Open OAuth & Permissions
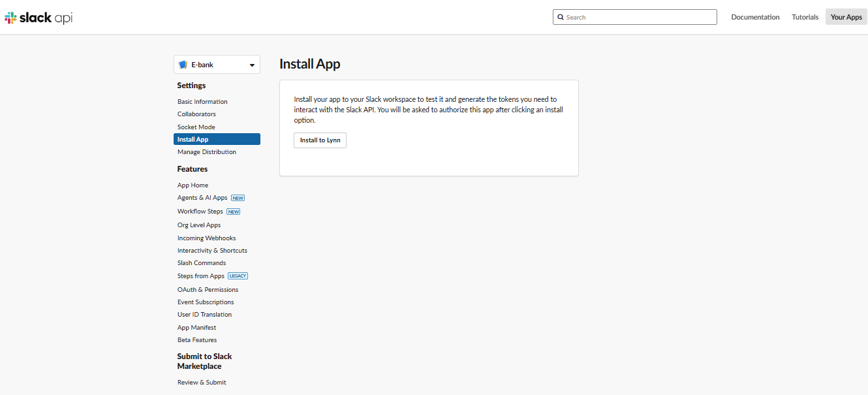 208,289
